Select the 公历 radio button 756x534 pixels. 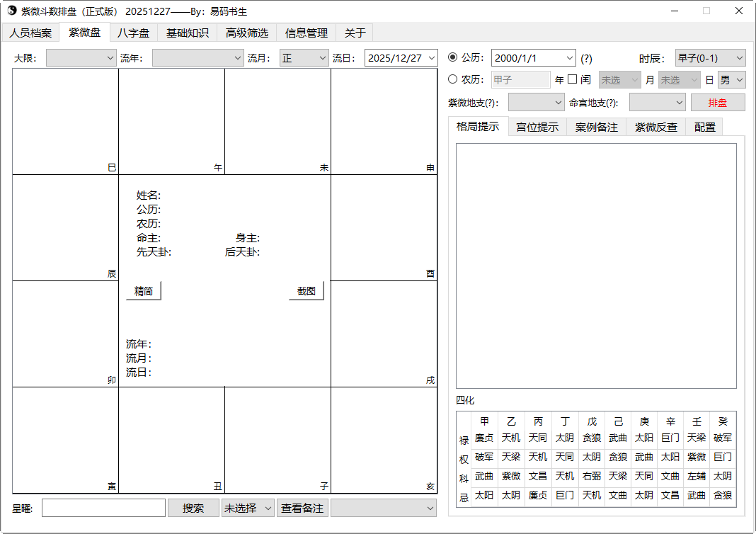(x=452, y=58)
